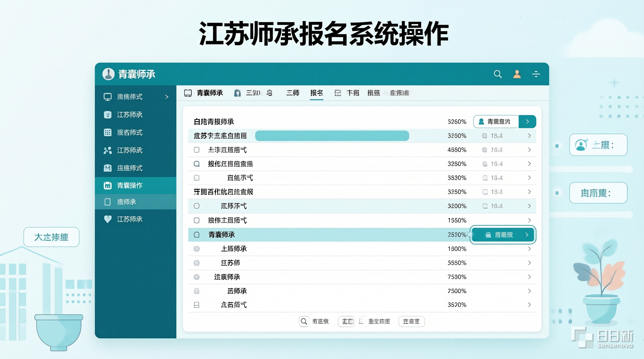Click the rightmost button below the table
Screen dimensions: 644x359
(x=411, y=322)
